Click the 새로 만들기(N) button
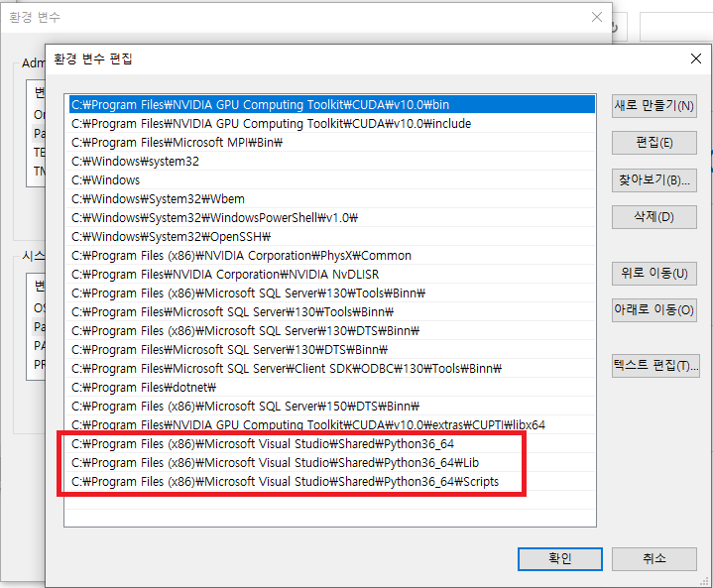Screen dimensions: 713x588 pos(654,106)
